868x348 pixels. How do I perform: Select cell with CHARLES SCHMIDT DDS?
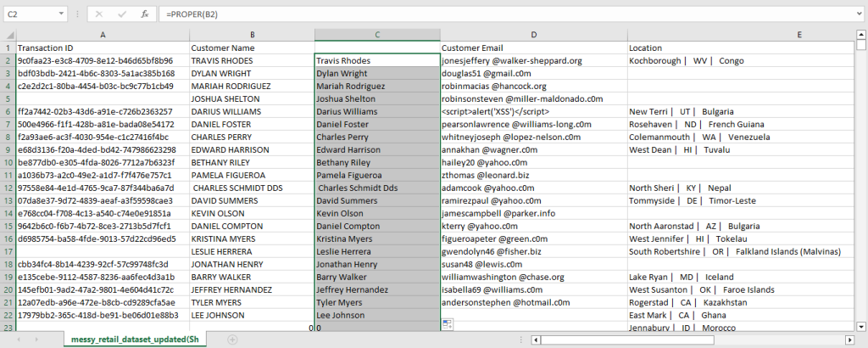pos(252,188)
